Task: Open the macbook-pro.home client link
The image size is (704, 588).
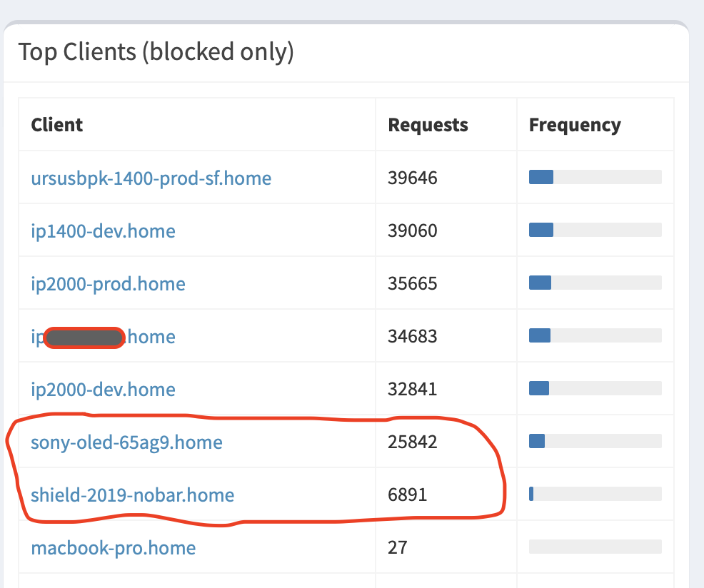Action: click(113, 547)
